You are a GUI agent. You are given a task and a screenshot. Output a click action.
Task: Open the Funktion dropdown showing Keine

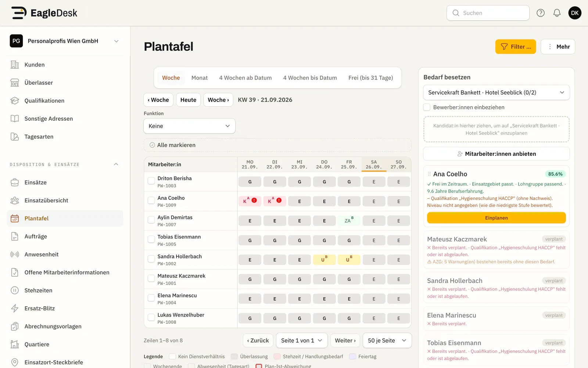pyautogui.click(x=189, y=126)
